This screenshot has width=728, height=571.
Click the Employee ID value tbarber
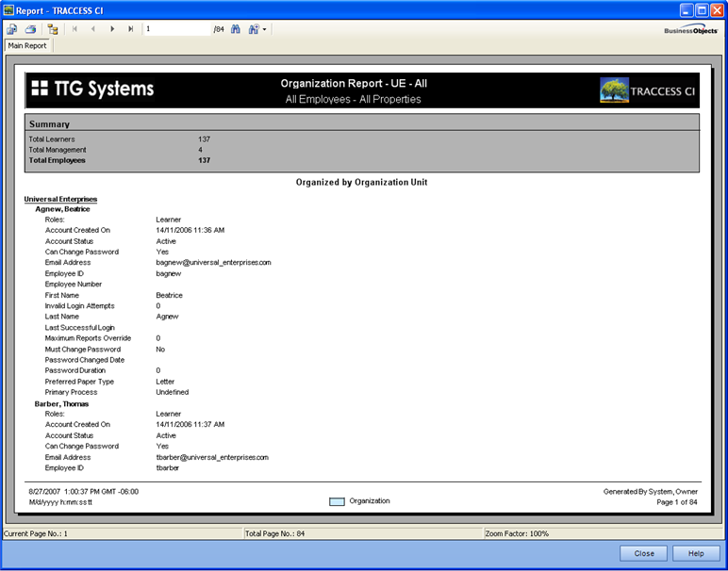[168, 468]
